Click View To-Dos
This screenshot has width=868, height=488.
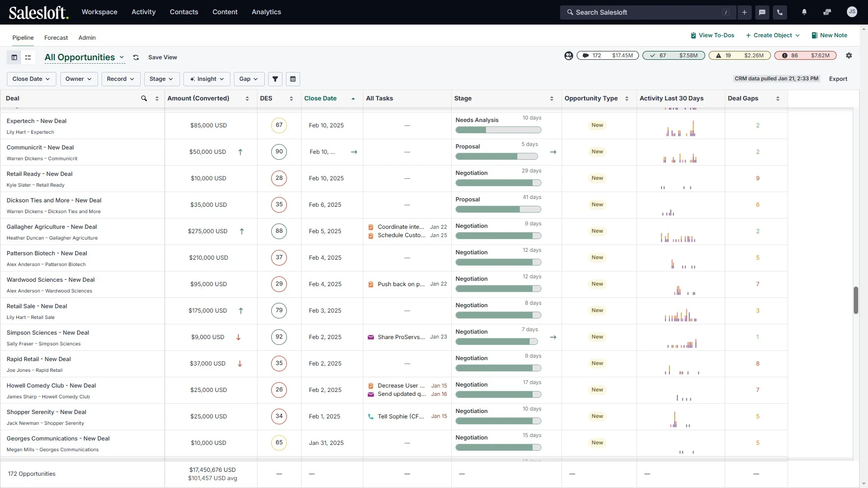[x=713, y=35]
